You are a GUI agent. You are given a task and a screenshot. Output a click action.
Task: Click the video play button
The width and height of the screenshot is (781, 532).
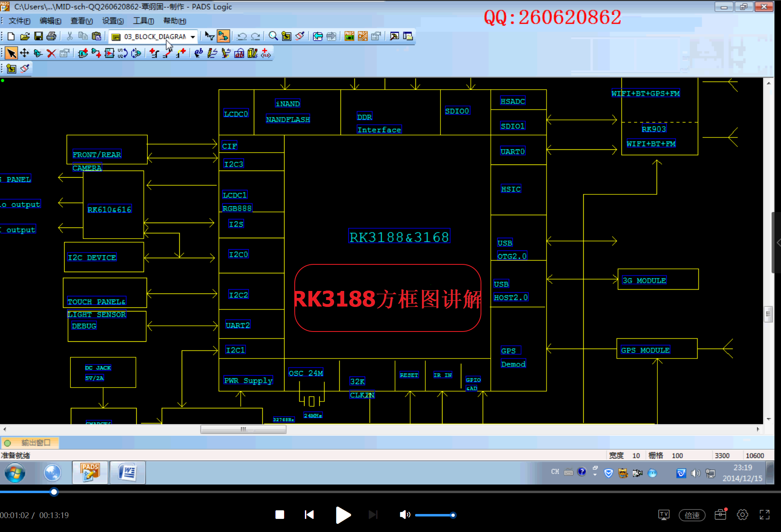(x=343, y=515)
